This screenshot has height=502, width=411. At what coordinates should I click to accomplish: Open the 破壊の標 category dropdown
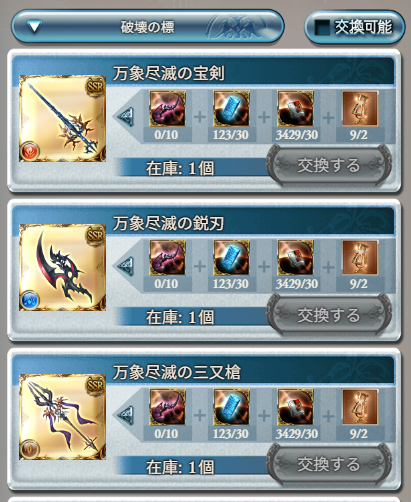(x=147, y=27)
